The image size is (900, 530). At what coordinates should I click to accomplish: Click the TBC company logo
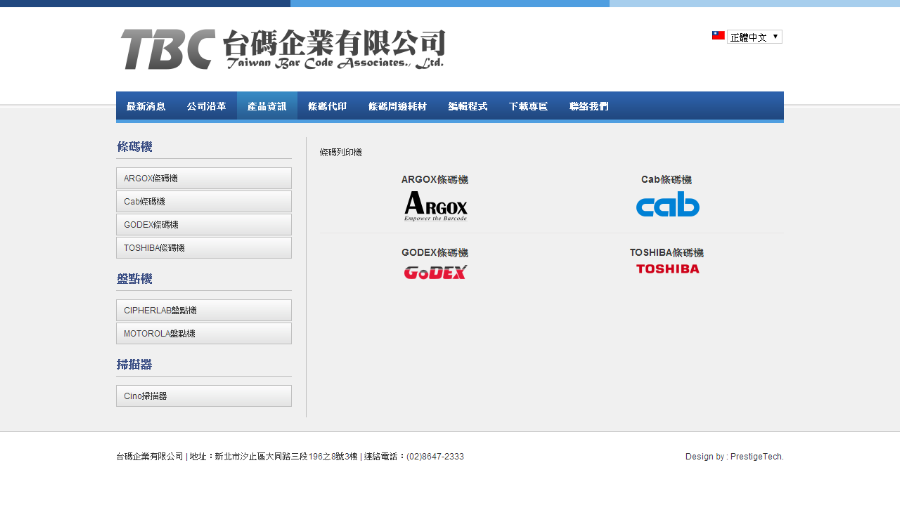pos(282,49)
